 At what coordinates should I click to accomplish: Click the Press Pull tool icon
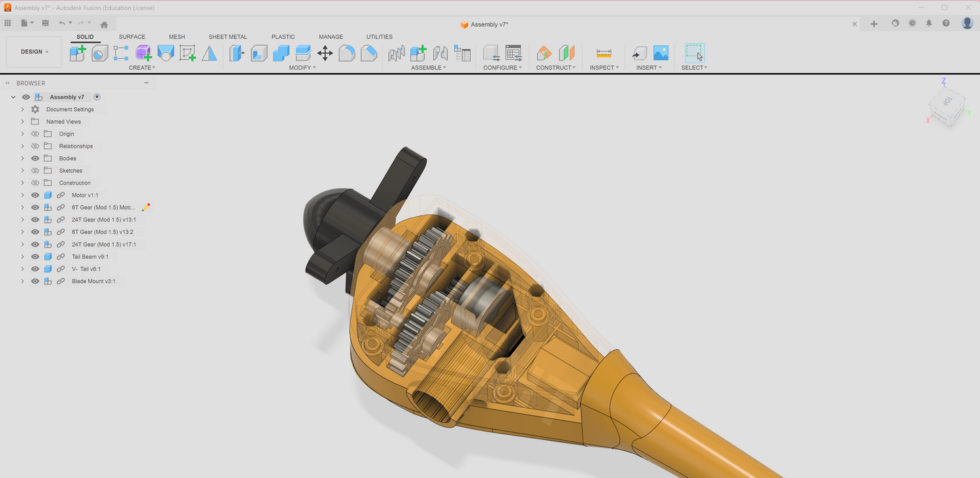[237, 53]
